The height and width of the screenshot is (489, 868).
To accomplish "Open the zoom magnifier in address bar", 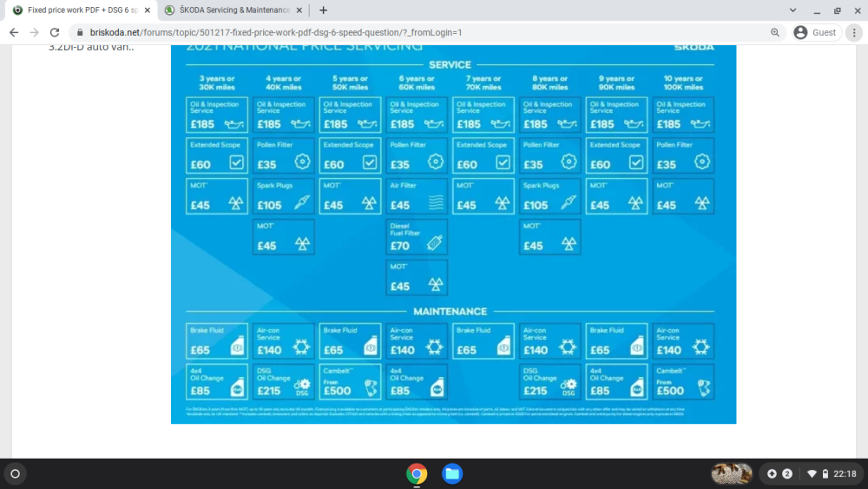I will tap(775, 33).
